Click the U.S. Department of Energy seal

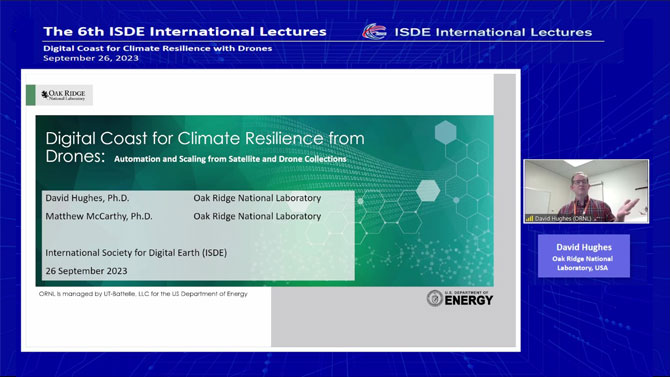(435, 298)
